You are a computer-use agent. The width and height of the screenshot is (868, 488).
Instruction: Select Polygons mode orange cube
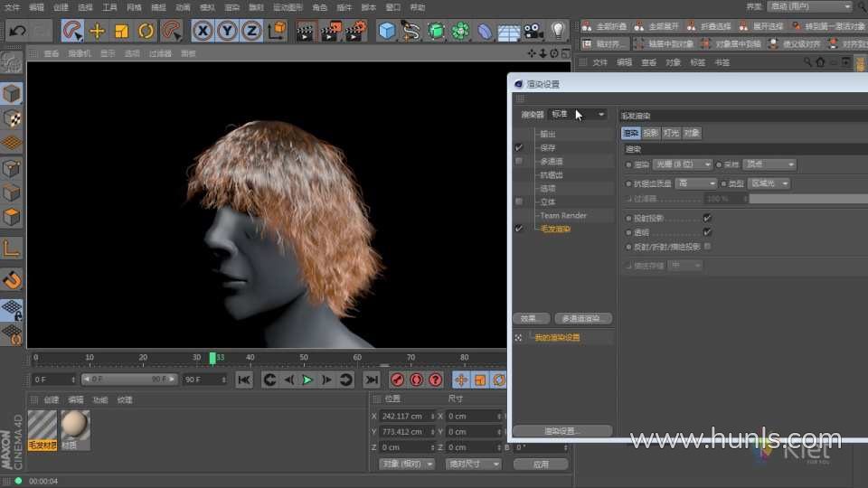click(11, 217)
